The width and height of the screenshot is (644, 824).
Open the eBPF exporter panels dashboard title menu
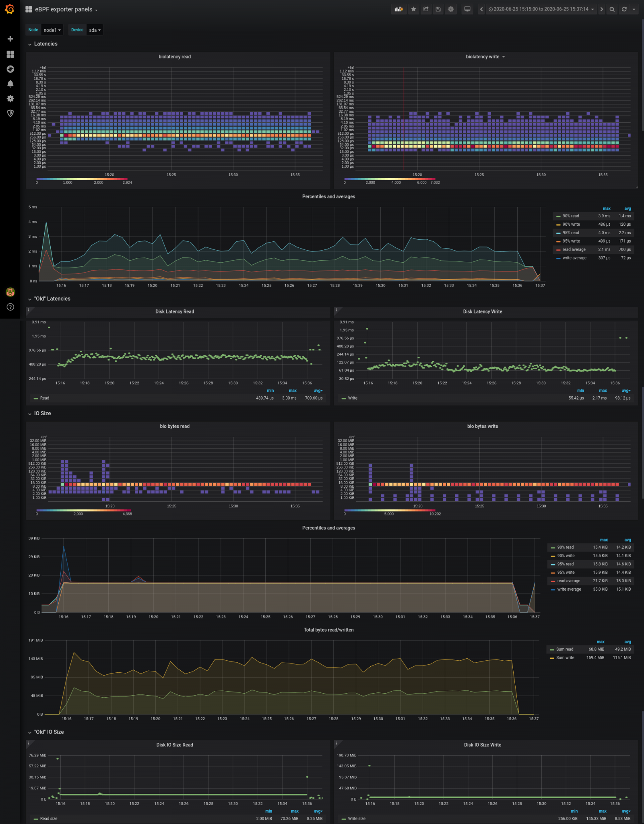point(64,9)
